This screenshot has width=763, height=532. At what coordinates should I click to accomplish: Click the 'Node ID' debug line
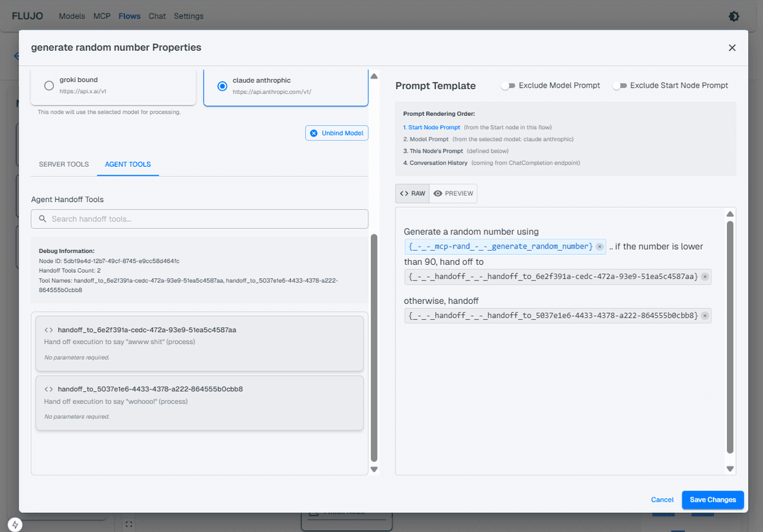pyautogui.click(x=109, y=261)
